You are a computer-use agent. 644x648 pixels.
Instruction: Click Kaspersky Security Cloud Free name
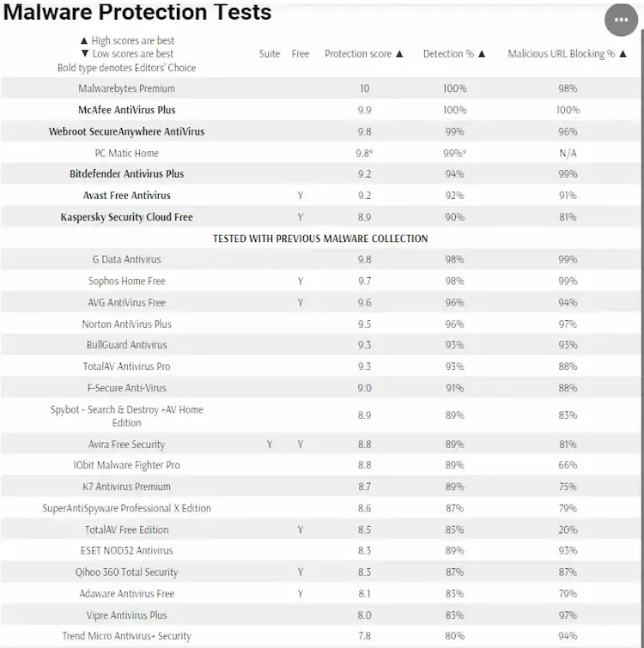126,217
